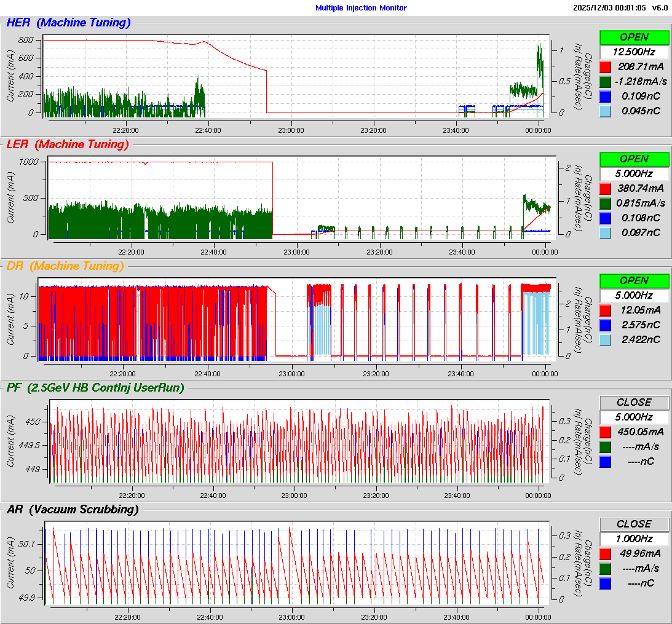Click the PF (2.5GeV HB ContInj UserRun) title
This screenshot has width=672, height=624.
tap(95, 387)
